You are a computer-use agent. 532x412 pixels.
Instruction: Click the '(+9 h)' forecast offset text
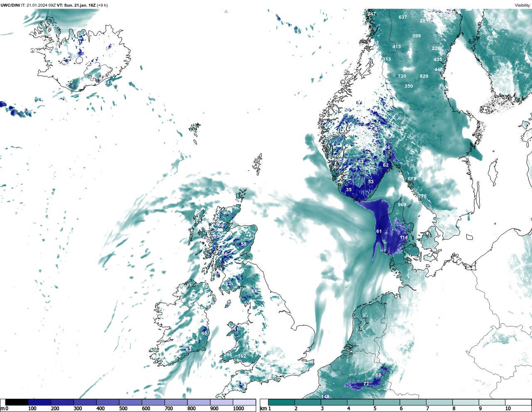point(102,5)
